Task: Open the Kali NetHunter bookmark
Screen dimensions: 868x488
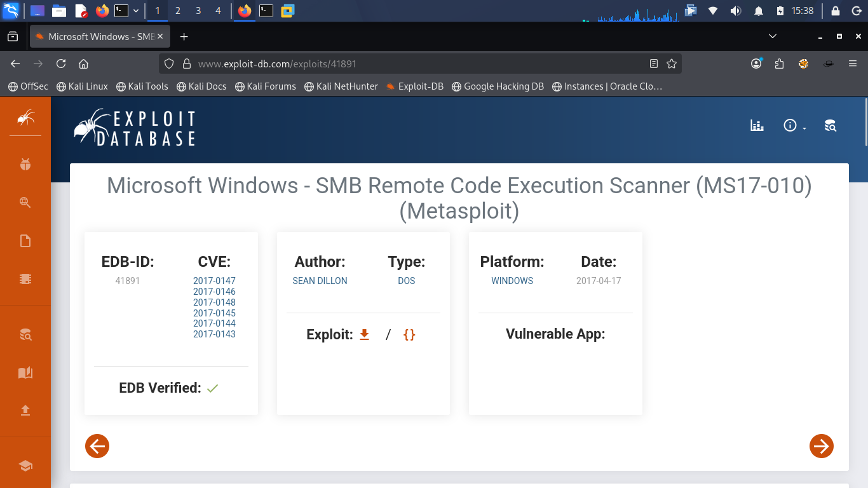Action: coord(341,86)
